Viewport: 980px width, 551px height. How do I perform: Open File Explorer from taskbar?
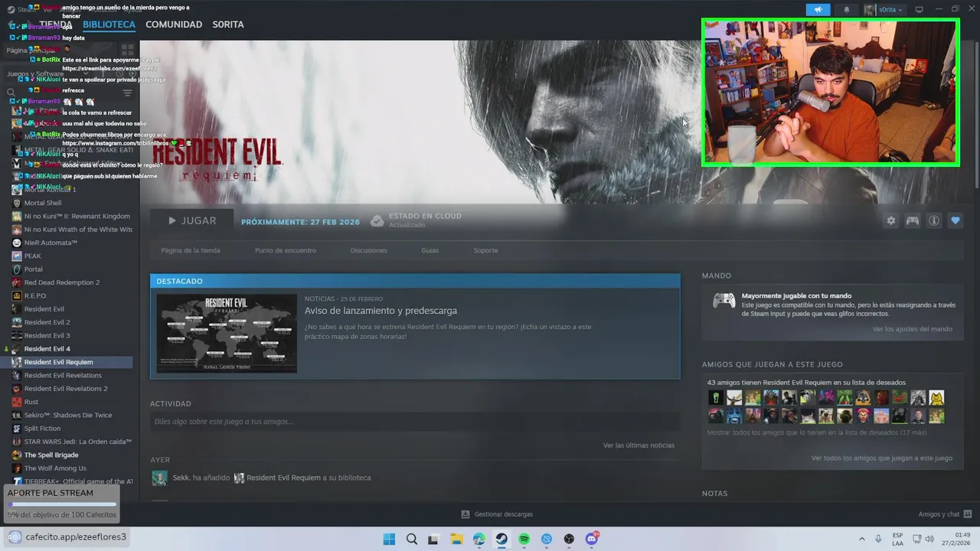[456, 539]
